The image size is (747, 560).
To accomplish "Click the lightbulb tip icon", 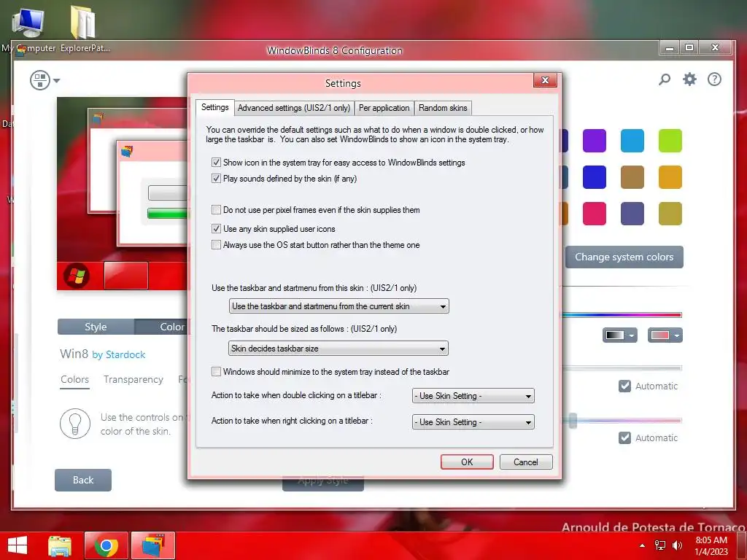I will (75, 424).
